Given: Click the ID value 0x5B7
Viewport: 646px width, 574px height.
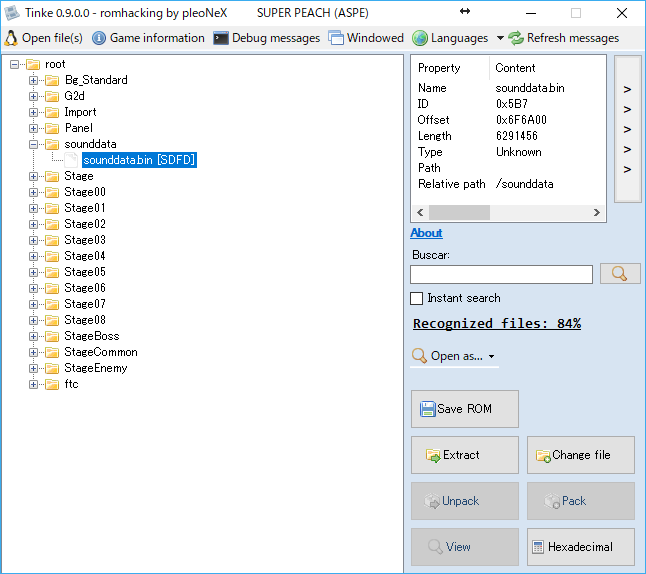Looking at the screenshot, I should (512, 104).
